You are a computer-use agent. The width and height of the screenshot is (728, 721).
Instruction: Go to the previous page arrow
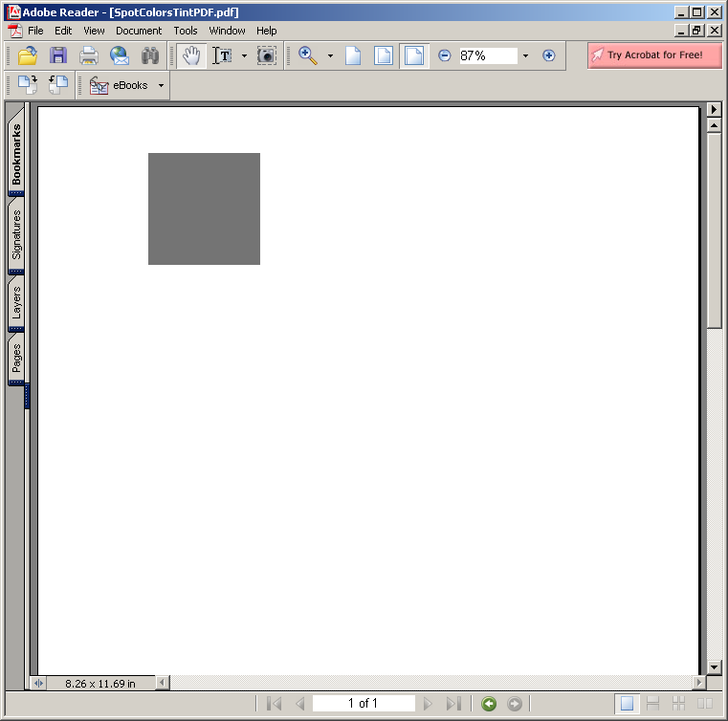(x=300, y=704)
